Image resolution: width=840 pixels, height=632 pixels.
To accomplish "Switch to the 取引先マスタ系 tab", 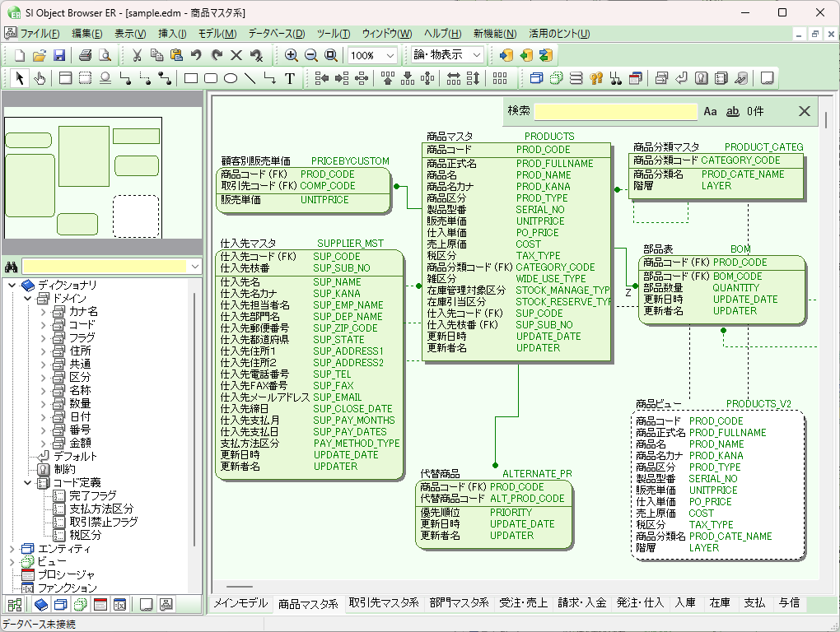I will [x=384, y=603].
